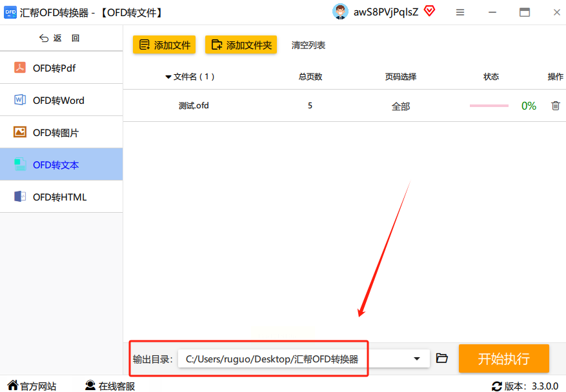Expand output directory dropdown arrow
This screenshot has width=566, height=392.
coord(417,358)
